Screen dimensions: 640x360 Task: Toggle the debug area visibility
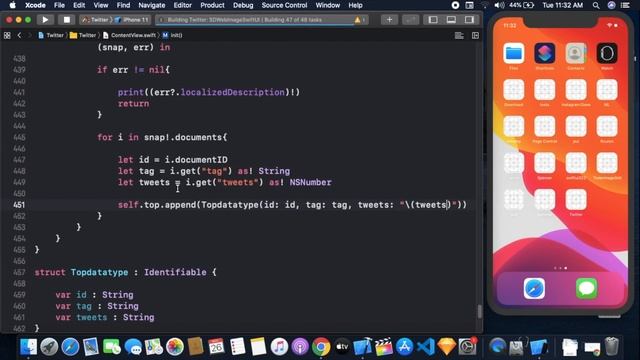[451, 20]
